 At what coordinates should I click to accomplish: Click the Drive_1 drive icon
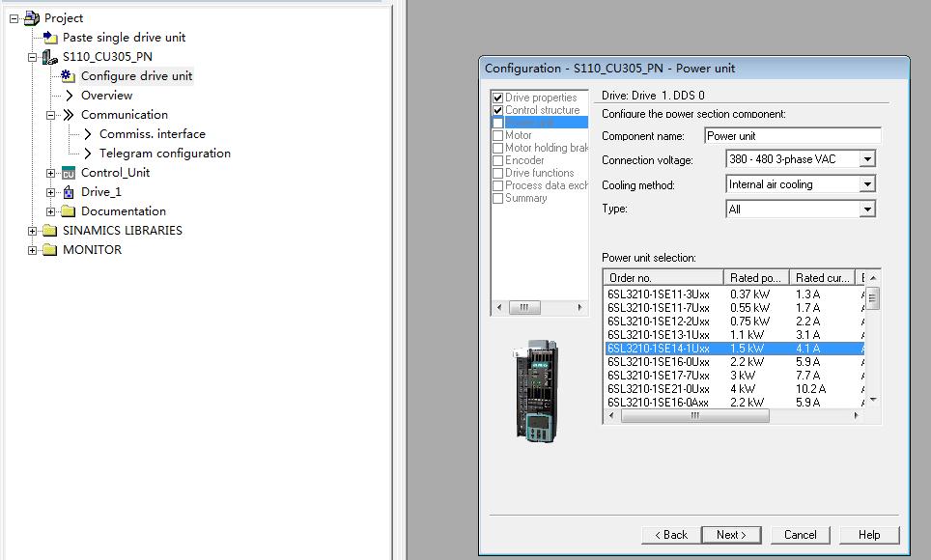(x=69, y=192)
